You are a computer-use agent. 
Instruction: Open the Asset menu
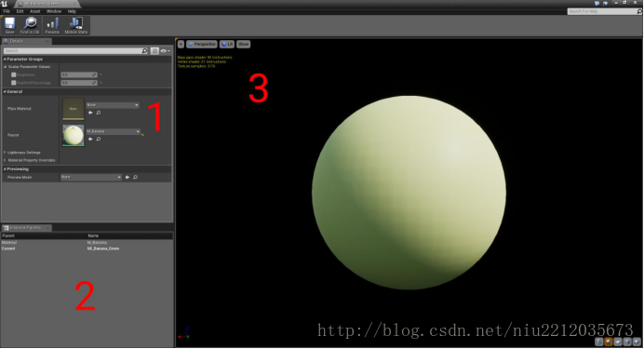click(x=35, y=11)
